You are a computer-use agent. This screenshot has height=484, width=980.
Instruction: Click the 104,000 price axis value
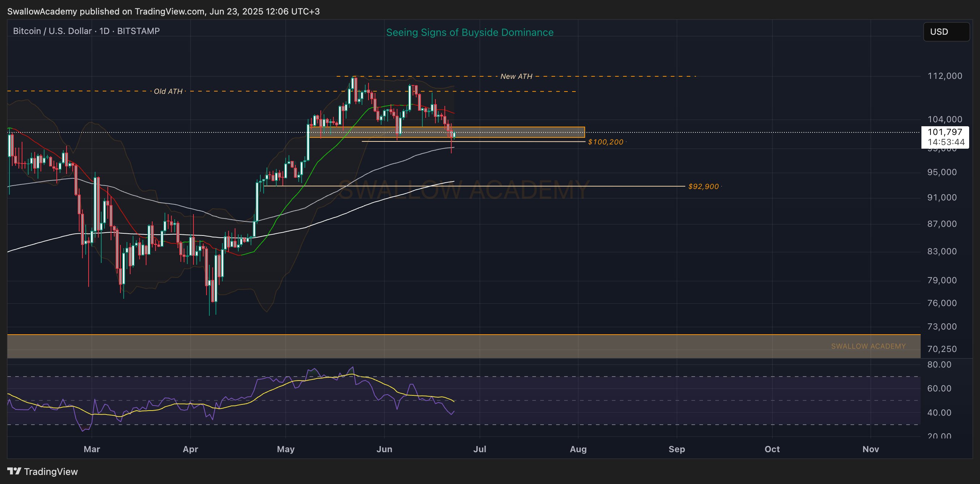945,119
